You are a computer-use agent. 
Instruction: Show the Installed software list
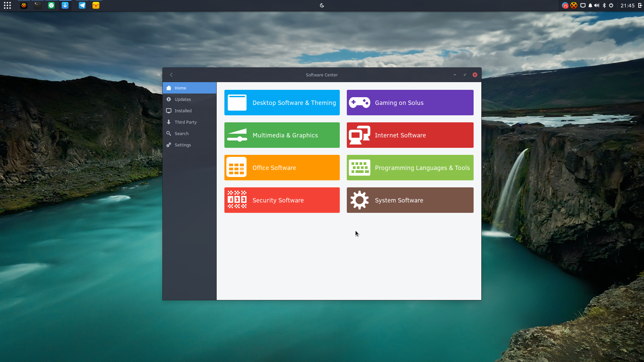click(190, 111)
